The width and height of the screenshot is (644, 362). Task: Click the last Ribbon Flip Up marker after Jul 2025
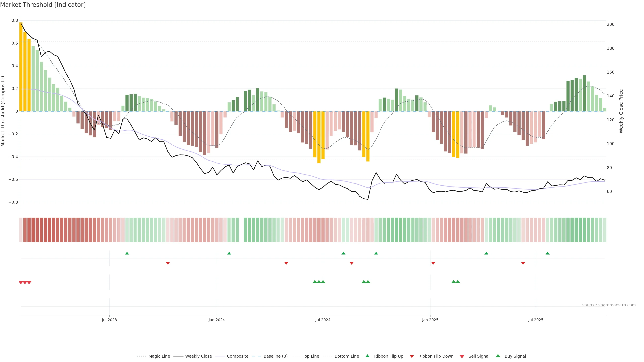click(x=548, y=253)
